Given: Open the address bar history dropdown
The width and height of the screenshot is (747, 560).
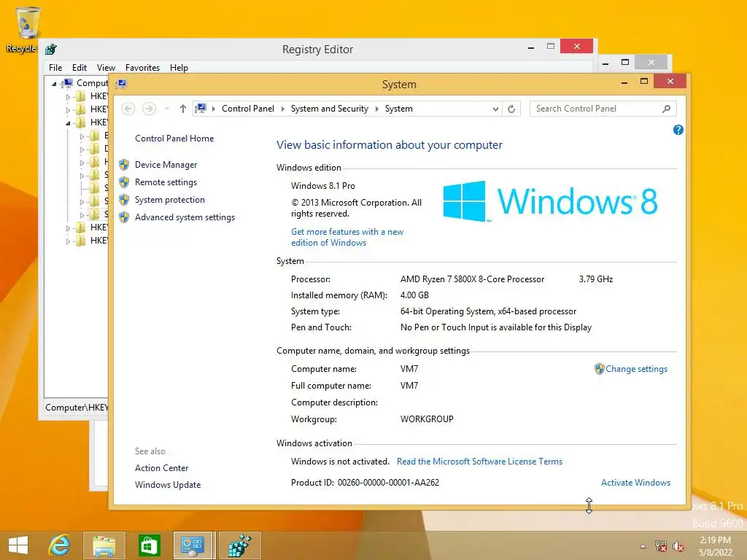Looking at the screenshot, I should (x=495, y=109).
